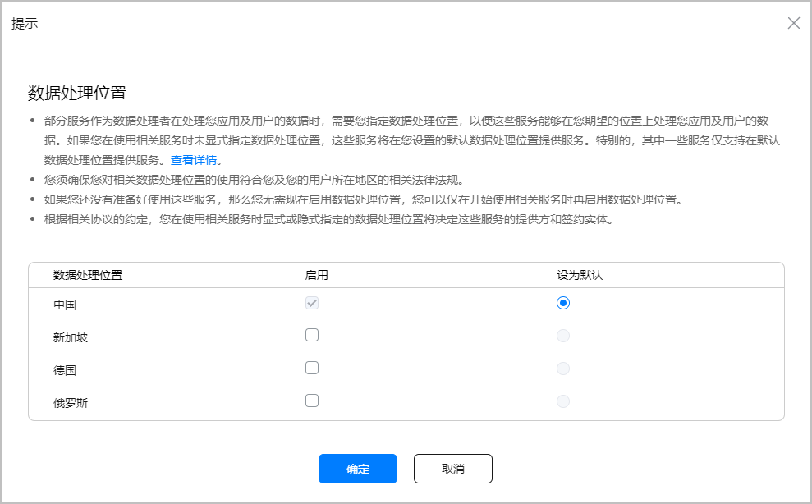Select the 俄罗斯 row label

click(x=71, y=403)
